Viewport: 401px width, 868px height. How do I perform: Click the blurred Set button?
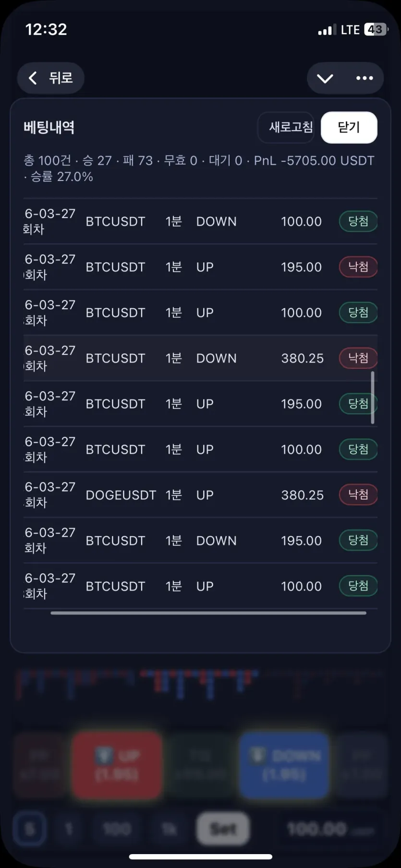223,829
